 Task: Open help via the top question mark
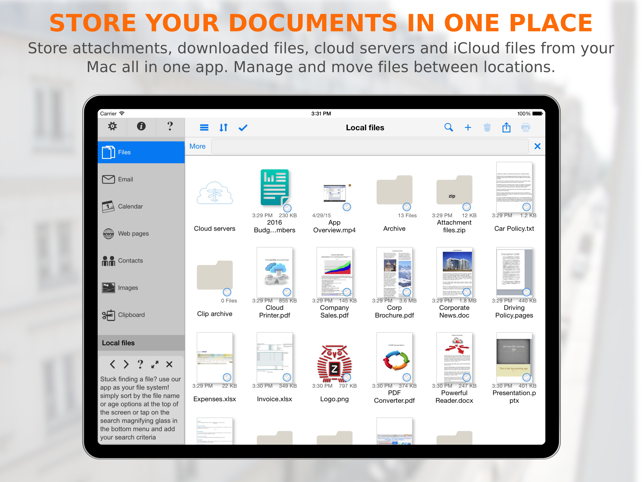pos(170,126)
